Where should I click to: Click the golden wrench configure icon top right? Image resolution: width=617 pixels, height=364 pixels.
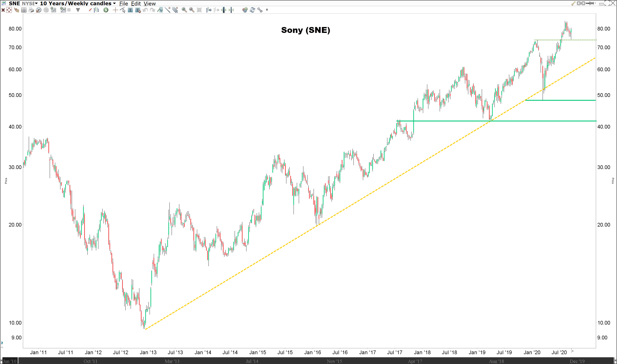[x=573, y=3]
